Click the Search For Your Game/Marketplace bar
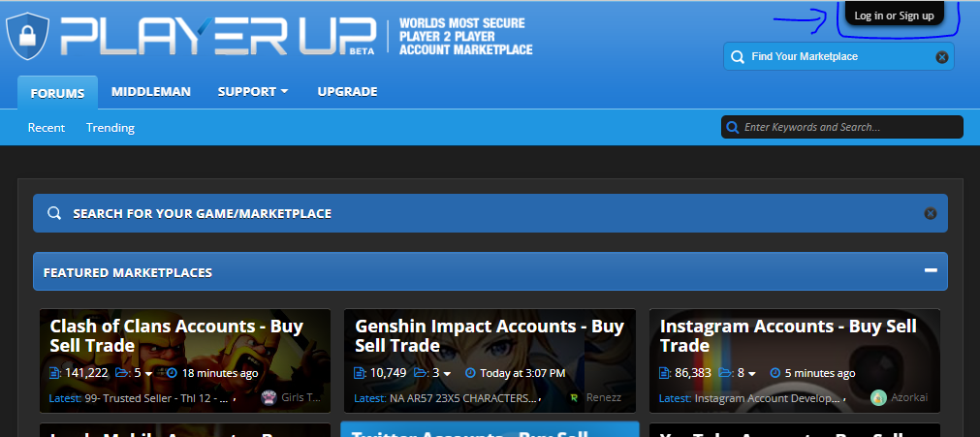This screenshot has height=437, width=980. [490, 213]
